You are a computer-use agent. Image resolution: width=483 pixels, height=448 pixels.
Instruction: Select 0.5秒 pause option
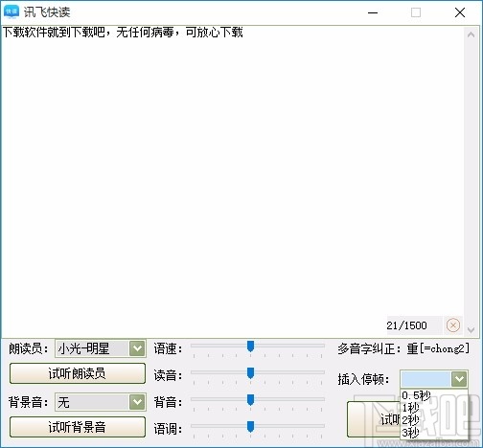click(x=434, y=395)
